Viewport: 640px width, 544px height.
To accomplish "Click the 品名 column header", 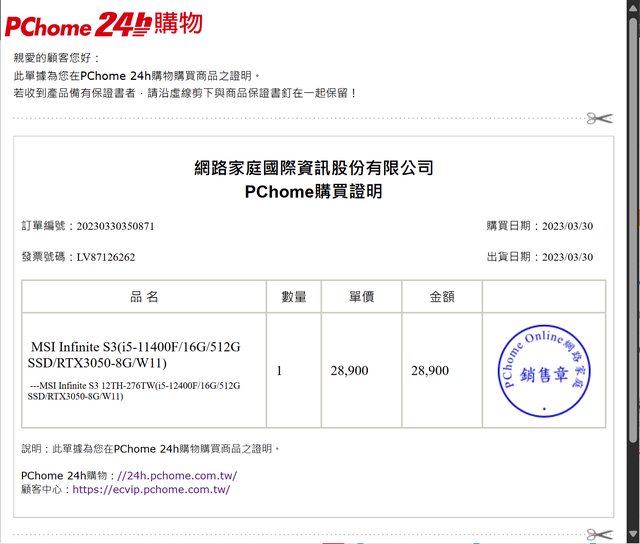I will 144,297.
